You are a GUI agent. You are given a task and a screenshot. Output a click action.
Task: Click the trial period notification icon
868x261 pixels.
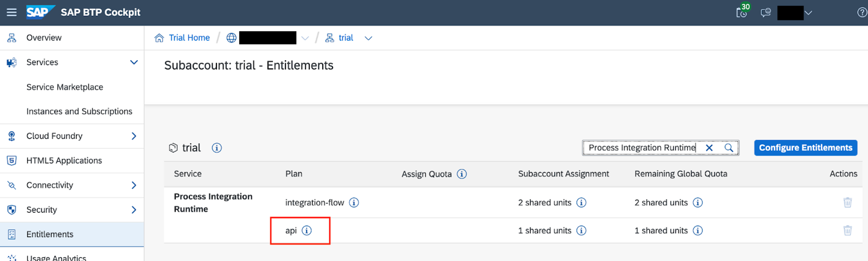[x=742, y=12]
